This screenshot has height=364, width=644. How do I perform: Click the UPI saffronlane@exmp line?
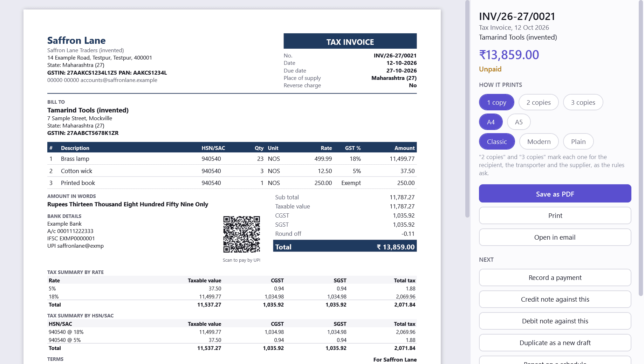pyautogui.click(x=75, y=246)
